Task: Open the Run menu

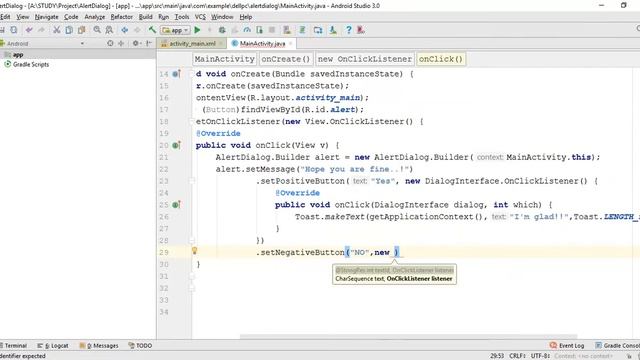Action: pos(163,17)
